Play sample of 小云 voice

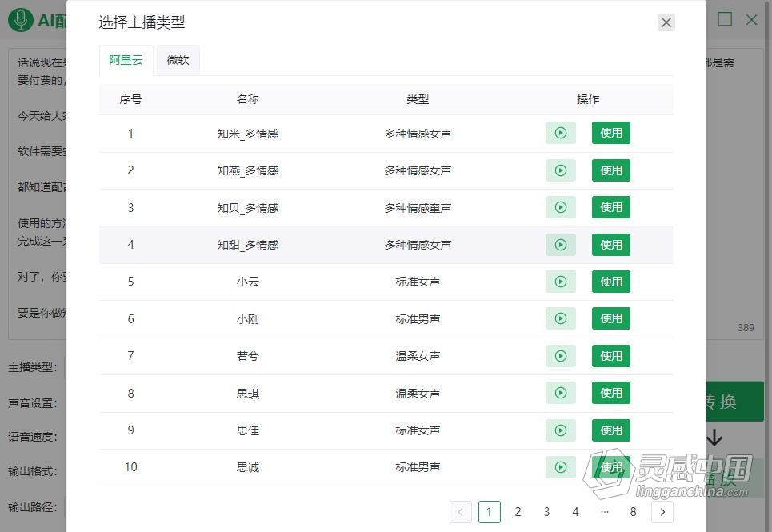[x=560, y=282]
